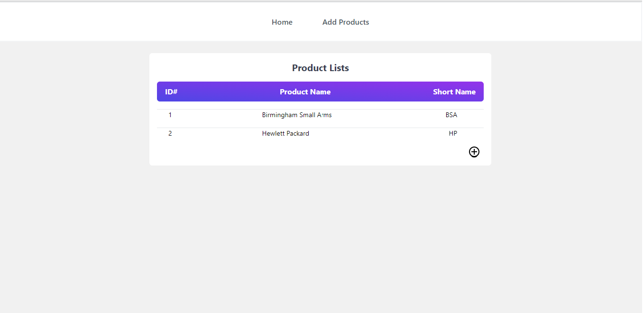
Task: Select the Home navigation item
Action: click(282, 22)
